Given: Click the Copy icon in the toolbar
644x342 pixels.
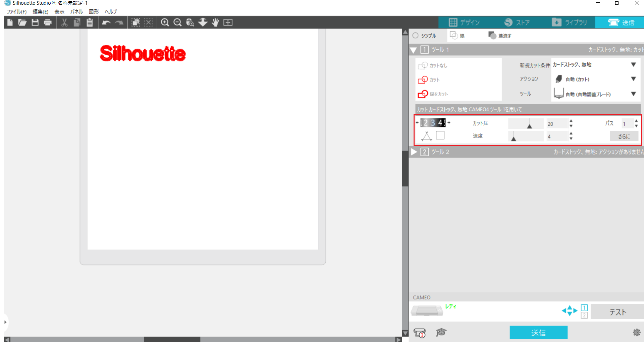Looking at the screenshot, I should [77, 22].
